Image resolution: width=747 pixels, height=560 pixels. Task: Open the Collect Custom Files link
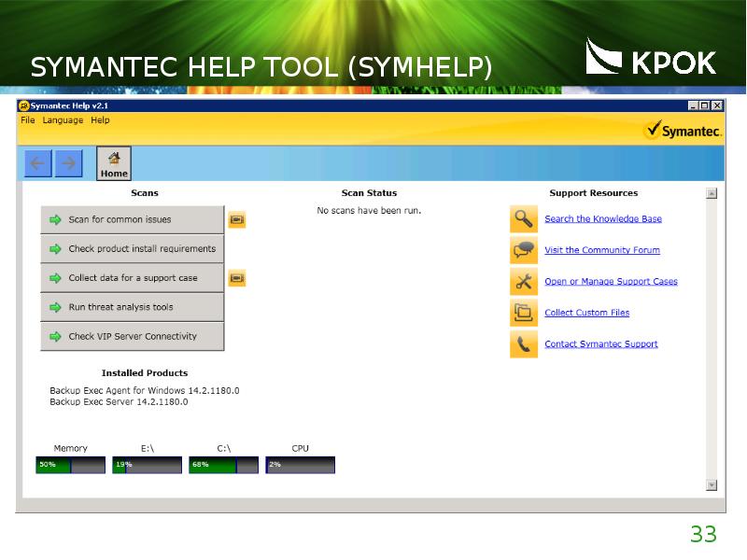[587, 313]
